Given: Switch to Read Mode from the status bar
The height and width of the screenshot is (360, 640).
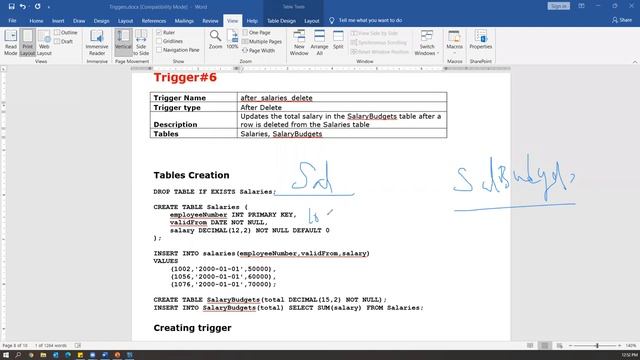Looking at the screenshot, I should coord(530,345).
